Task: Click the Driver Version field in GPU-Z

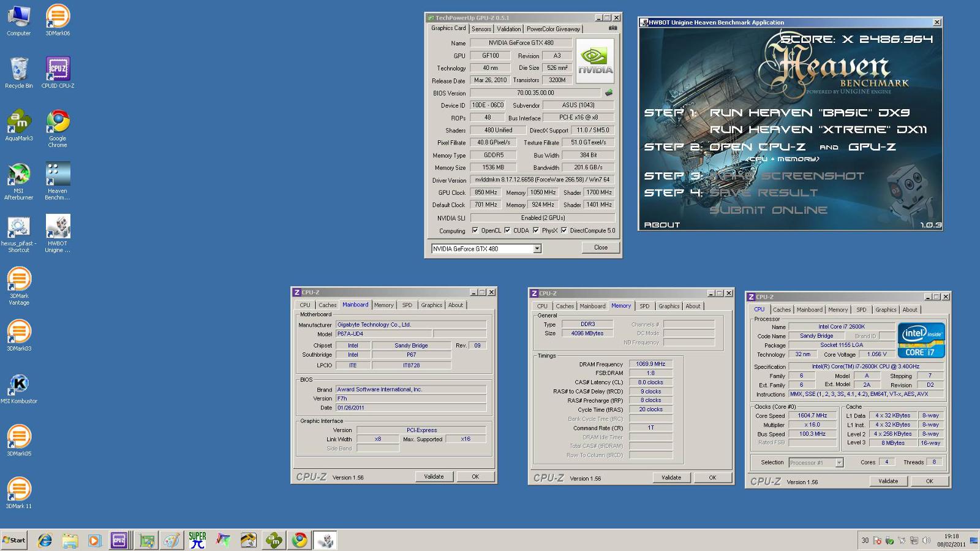Action: pos(542,180)
